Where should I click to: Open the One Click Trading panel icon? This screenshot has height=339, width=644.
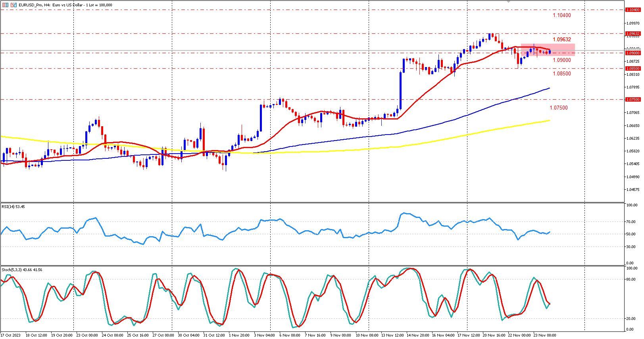coord(6,5)
